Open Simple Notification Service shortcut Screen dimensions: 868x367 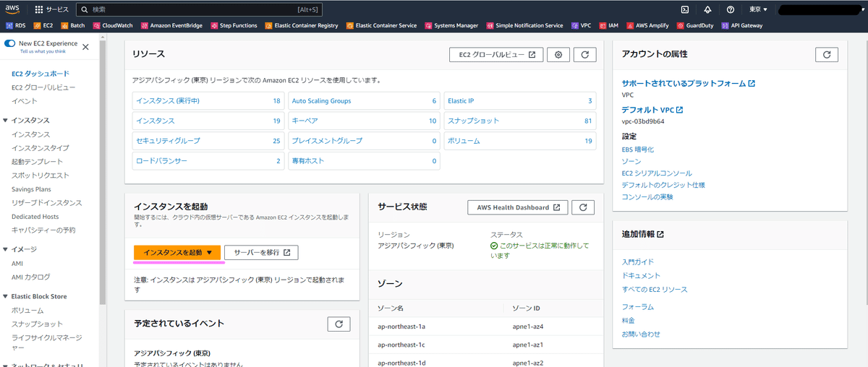tap(524, 25)
